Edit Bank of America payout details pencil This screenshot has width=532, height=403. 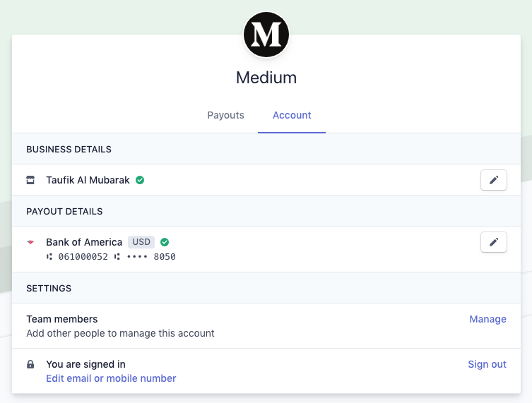(x=494, y=242)
